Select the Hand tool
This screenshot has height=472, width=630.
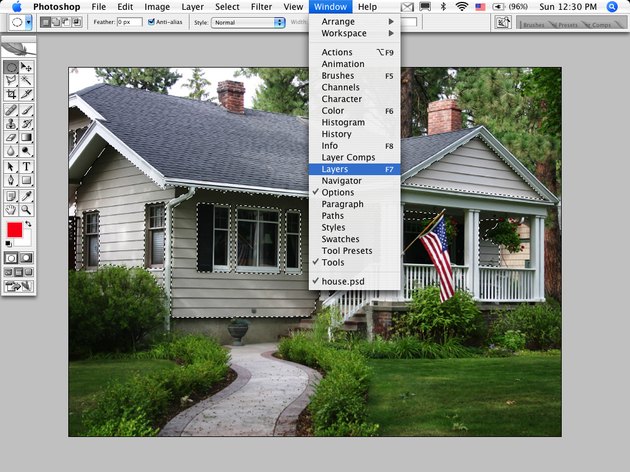coord(11,209)
